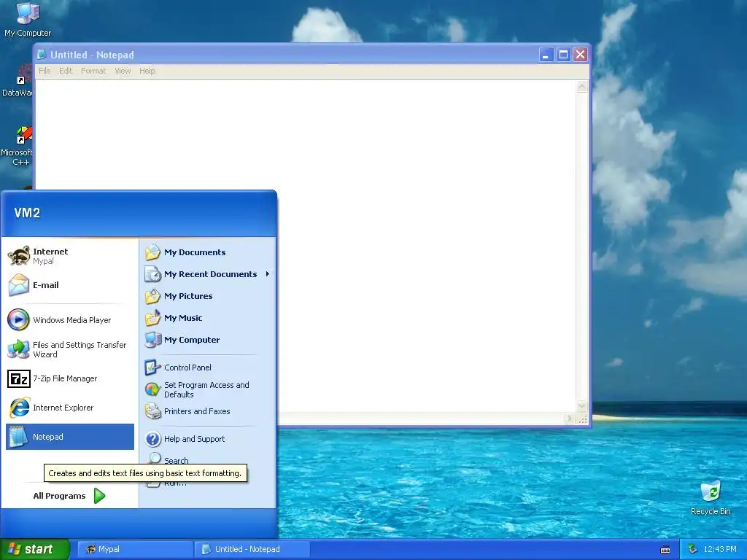
Task: Select the Recycle Bin desktop icon
Action: (711, 498)
